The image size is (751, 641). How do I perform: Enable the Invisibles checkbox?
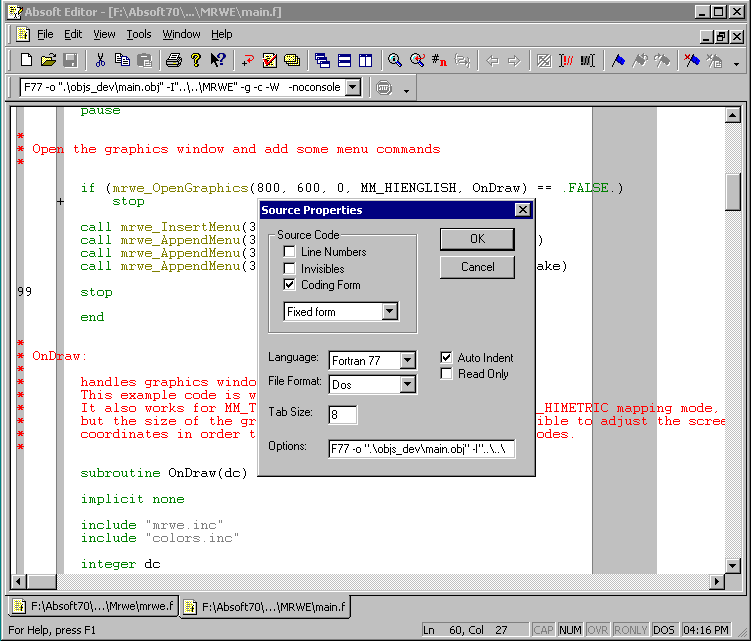289,268
